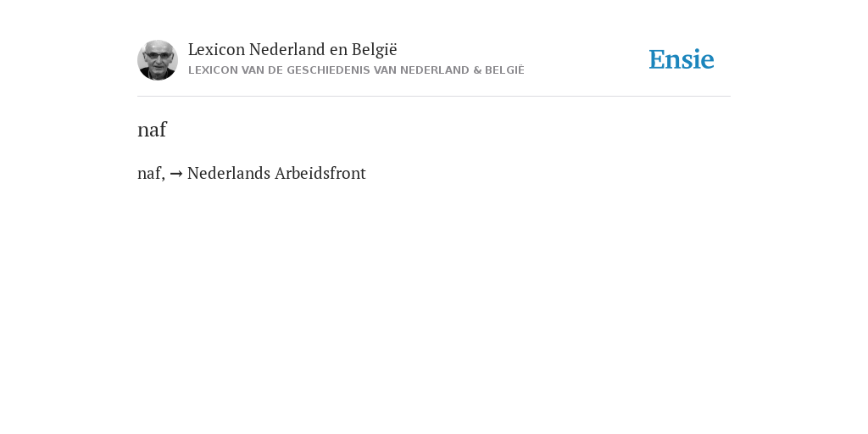Click 'LEXICON VAN DE' in the subtitle
Screen dimensions: 868x434
click(236, 70)
